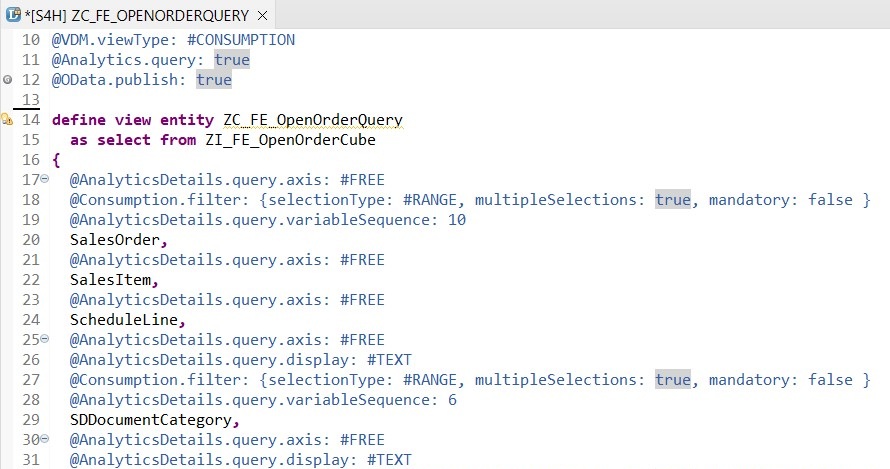Click the CDS file icon on the editor tab
Screen dimensions: 890x469
coord(14,16)
